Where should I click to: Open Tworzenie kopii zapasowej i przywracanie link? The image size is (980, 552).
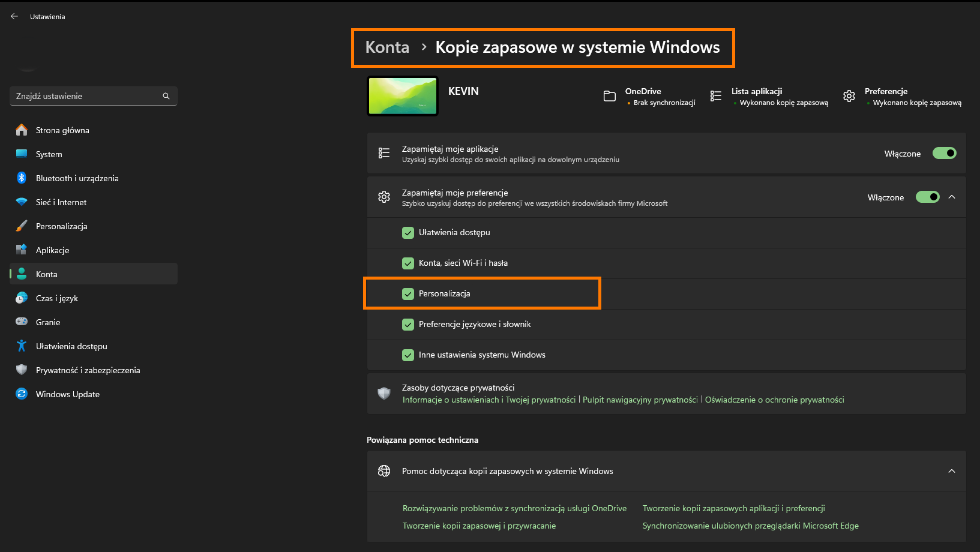click(x=479, y=526)
